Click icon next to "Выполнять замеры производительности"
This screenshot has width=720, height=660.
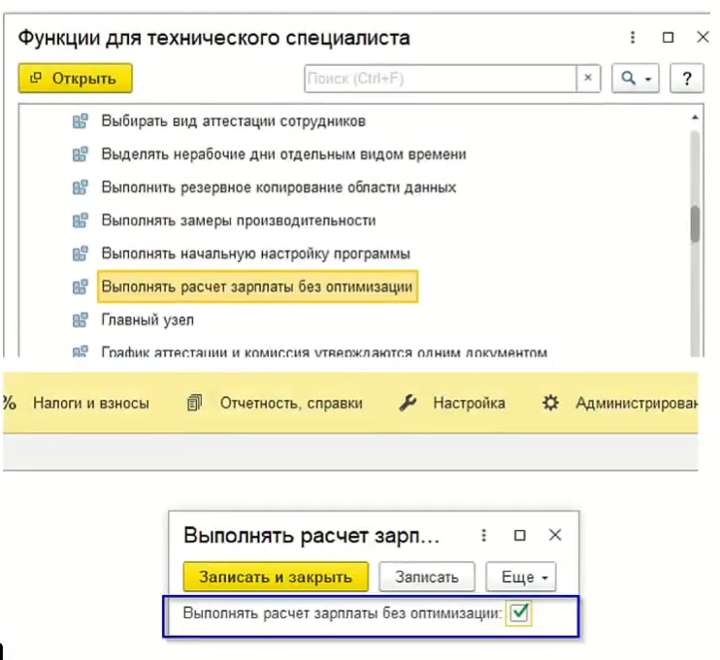point(80,220)
